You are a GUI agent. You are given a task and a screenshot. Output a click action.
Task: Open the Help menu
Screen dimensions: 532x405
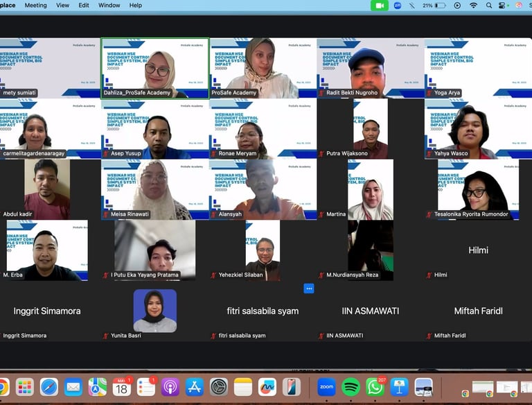tap(135, 6)
